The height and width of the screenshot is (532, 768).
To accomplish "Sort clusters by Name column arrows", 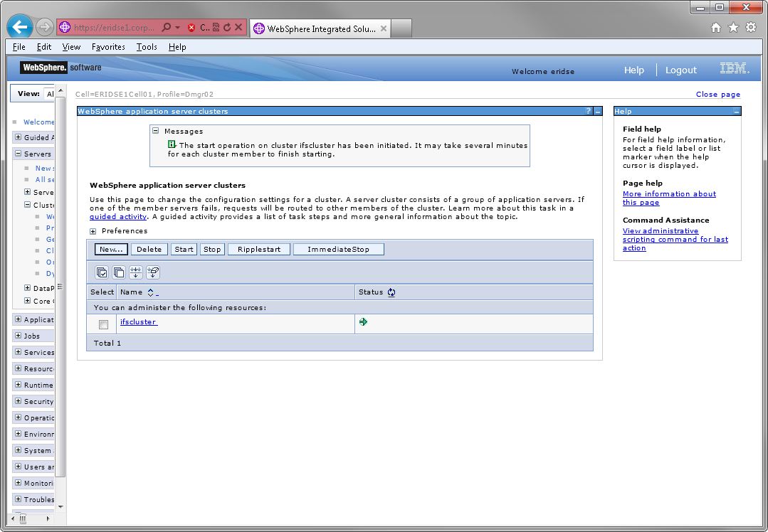I will coord(151,293).
